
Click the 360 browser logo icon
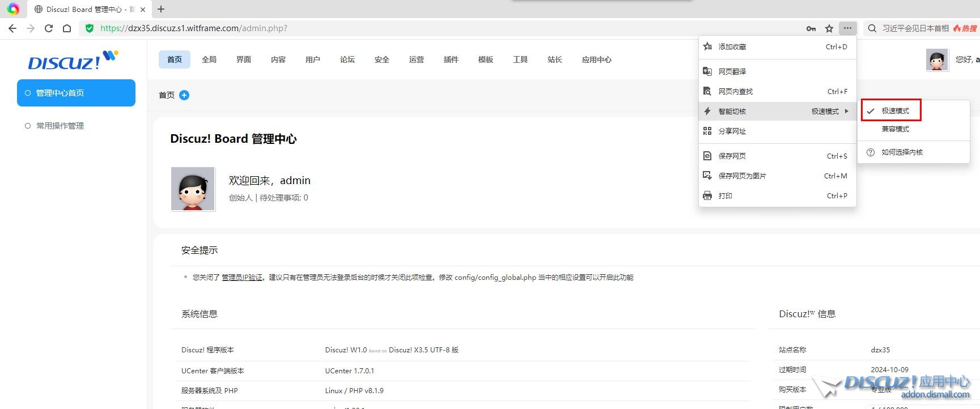(13, 9)
